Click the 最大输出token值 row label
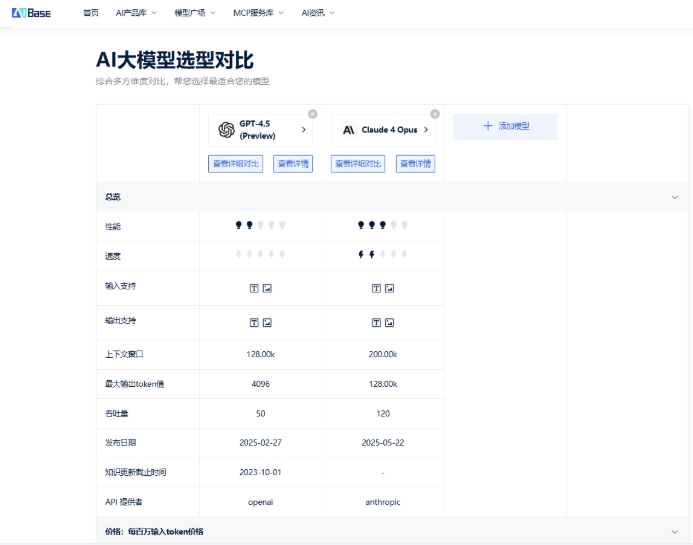This screenshot has height=545, width=693. (134, 384)
